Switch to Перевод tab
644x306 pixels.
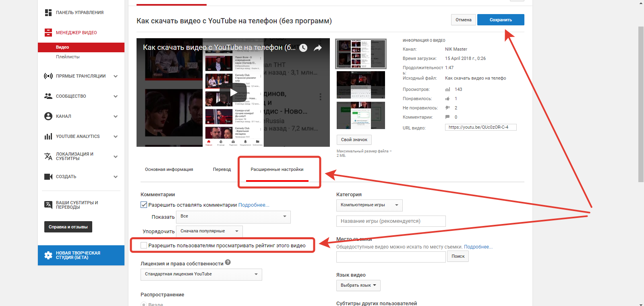pos(222,169)
